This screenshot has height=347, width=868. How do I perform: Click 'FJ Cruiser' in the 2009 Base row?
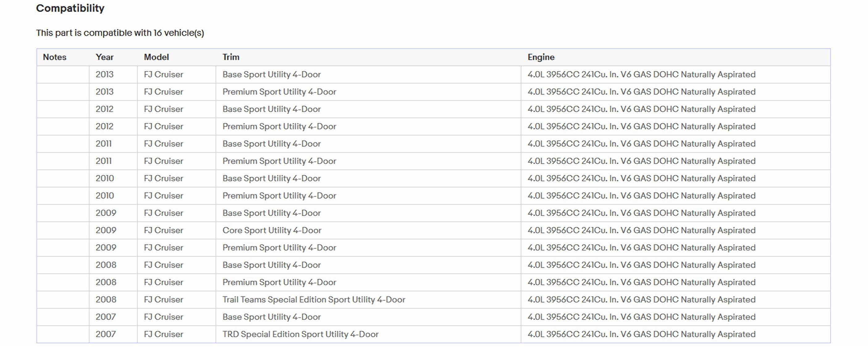[163, 213]
